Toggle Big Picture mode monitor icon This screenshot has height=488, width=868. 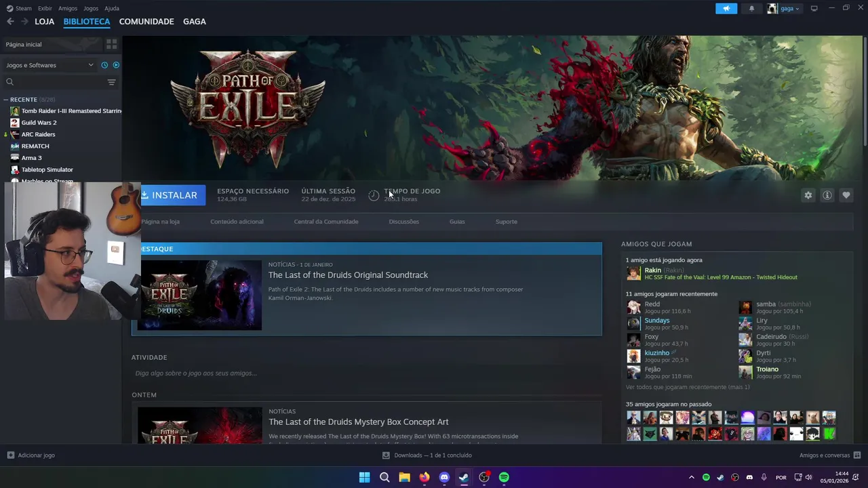click(x=814, y=8)
